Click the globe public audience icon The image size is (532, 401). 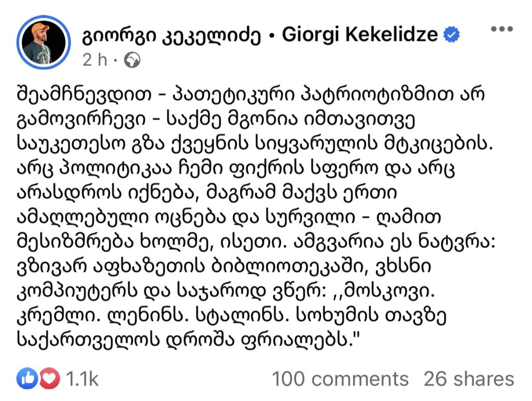coord(132,61)
